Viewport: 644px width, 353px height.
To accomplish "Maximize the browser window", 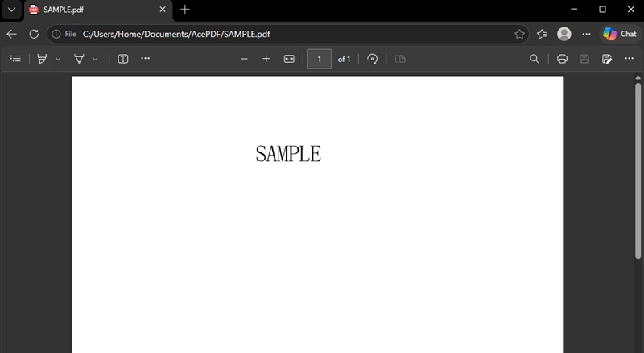I will coord(602,9).
